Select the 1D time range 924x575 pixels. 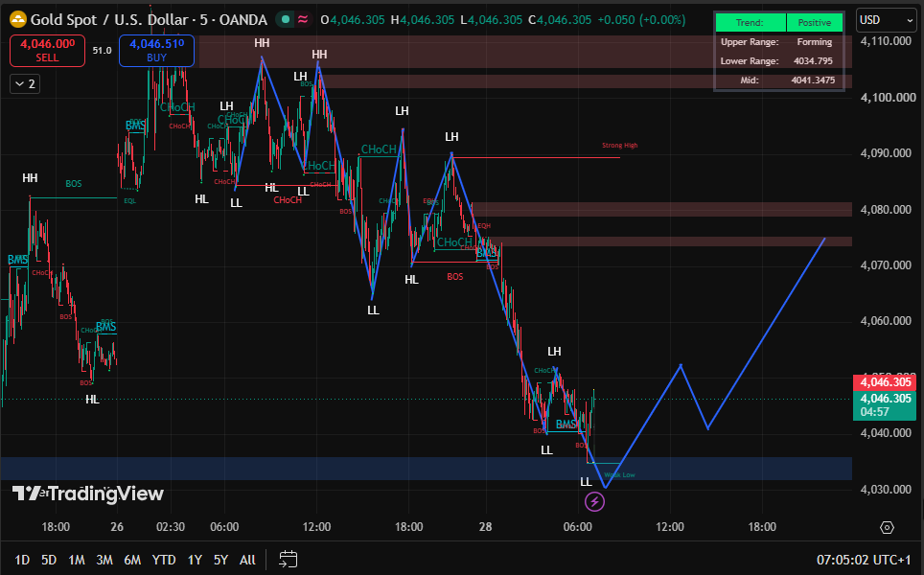22,560
